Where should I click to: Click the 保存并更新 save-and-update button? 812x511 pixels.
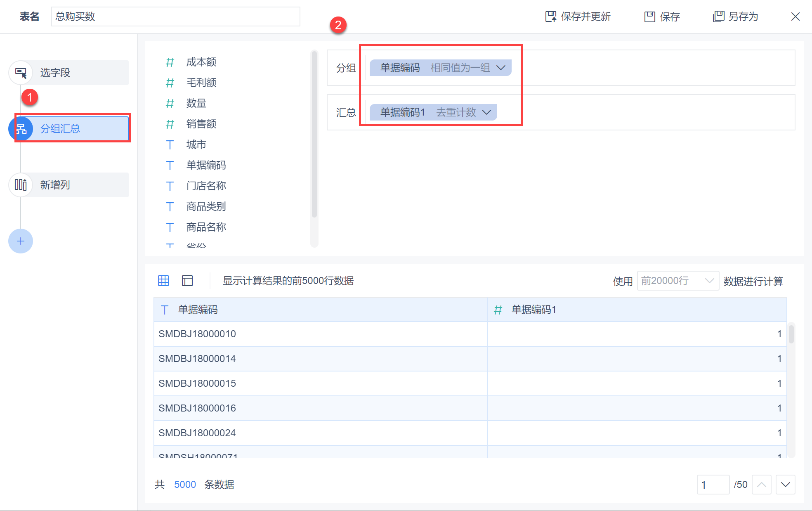click(x=578, y=17)
